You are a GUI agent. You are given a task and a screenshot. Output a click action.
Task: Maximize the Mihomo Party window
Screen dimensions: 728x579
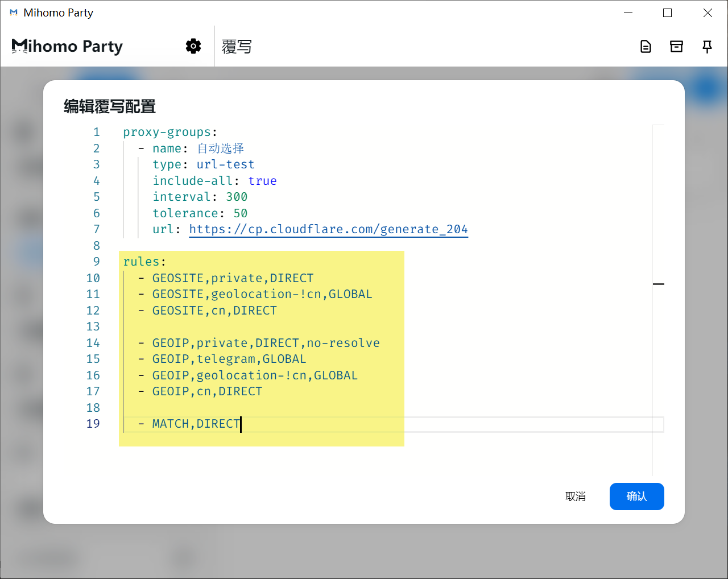pyautogui.click(x=668, y=13)
